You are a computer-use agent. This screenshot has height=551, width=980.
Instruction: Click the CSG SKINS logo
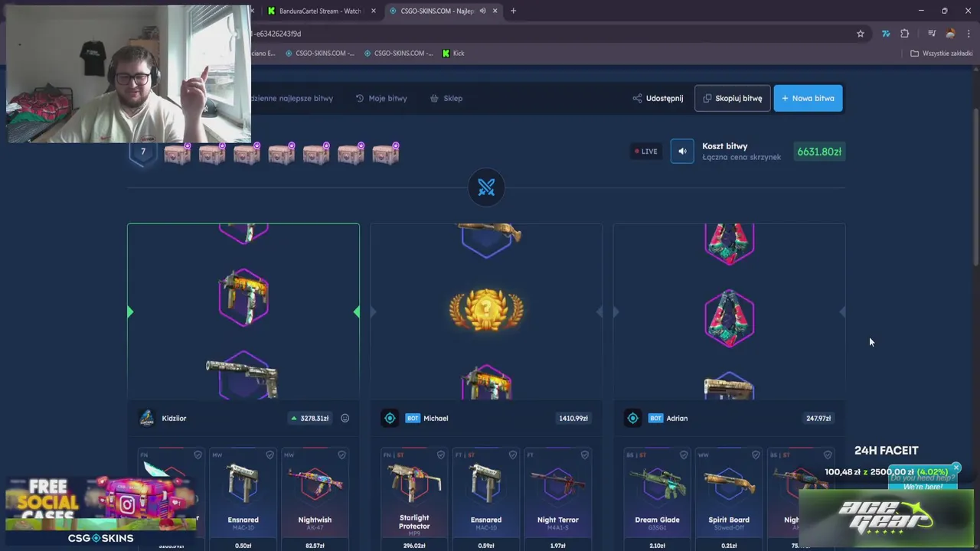click(x=100, y=538)
